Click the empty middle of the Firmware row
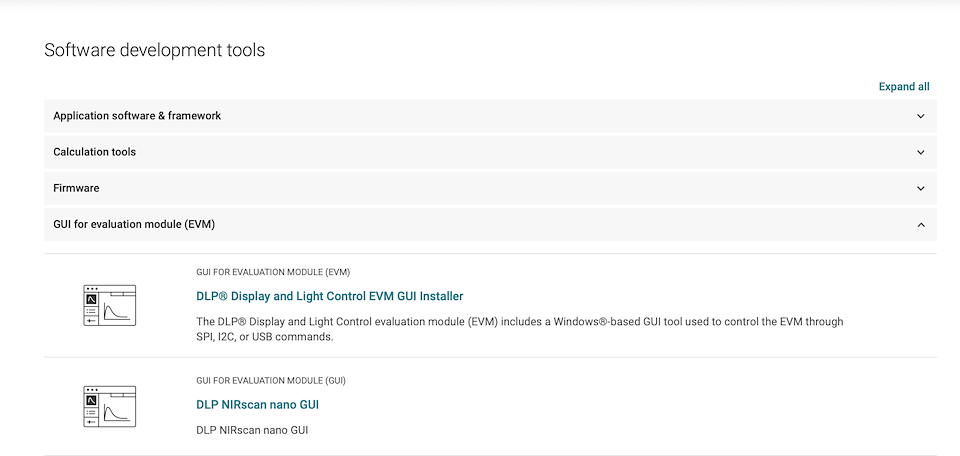Image resolution: width=960 pixels, height=456 pixels. coord(490,188)
